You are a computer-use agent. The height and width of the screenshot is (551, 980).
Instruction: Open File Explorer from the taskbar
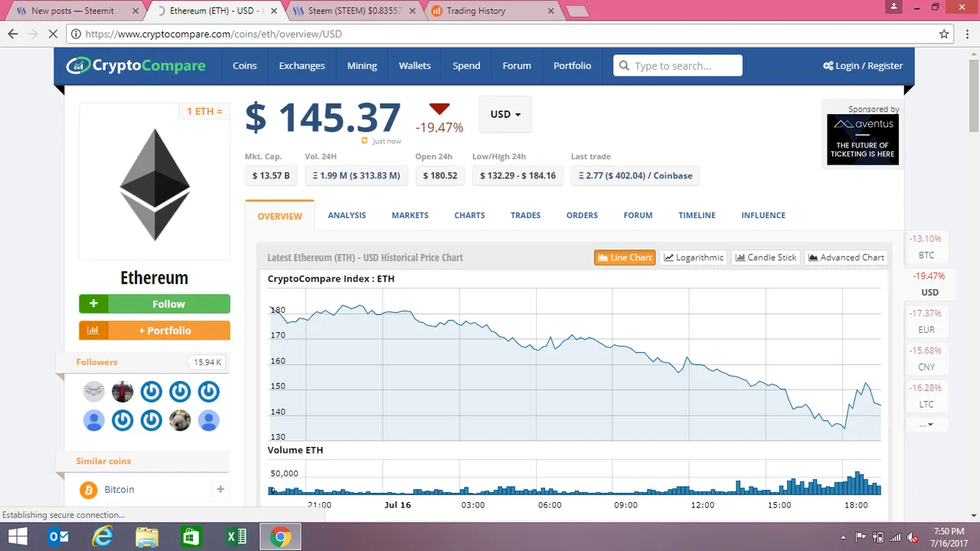(147, 537)
